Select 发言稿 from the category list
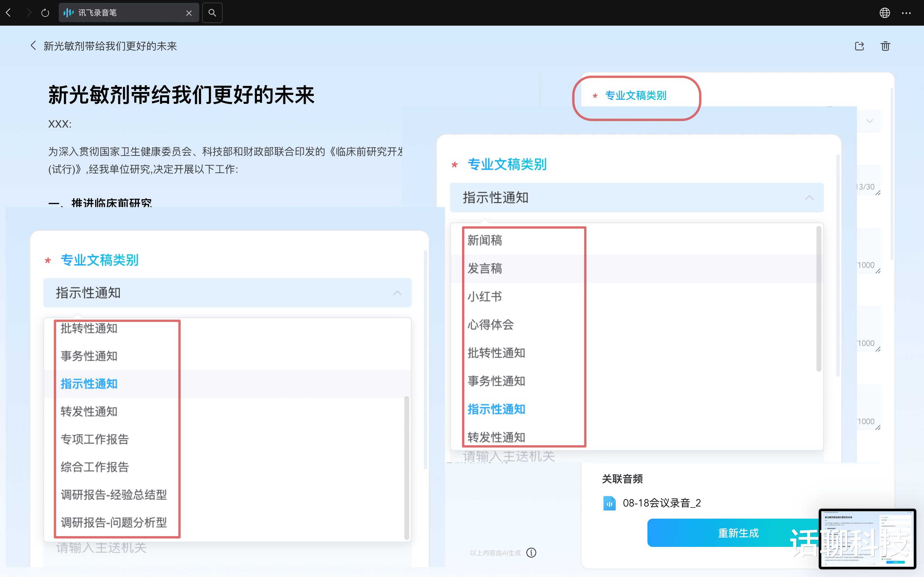This screenshot has height=577, width=924. coord(484,268)
